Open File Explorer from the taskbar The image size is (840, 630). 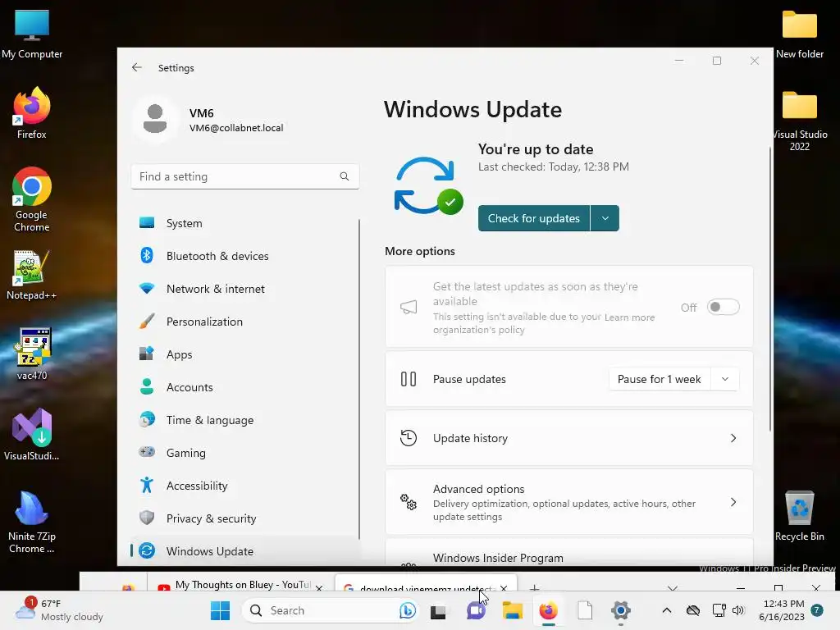(512, 610)
